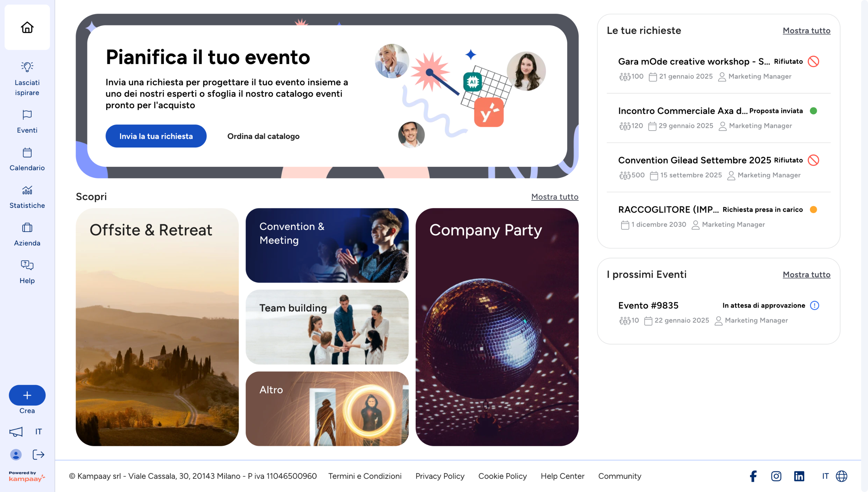Viewport: 868px width, 492px height.
Task: Open the user profile avatar icon
Action: pos(16,455)
